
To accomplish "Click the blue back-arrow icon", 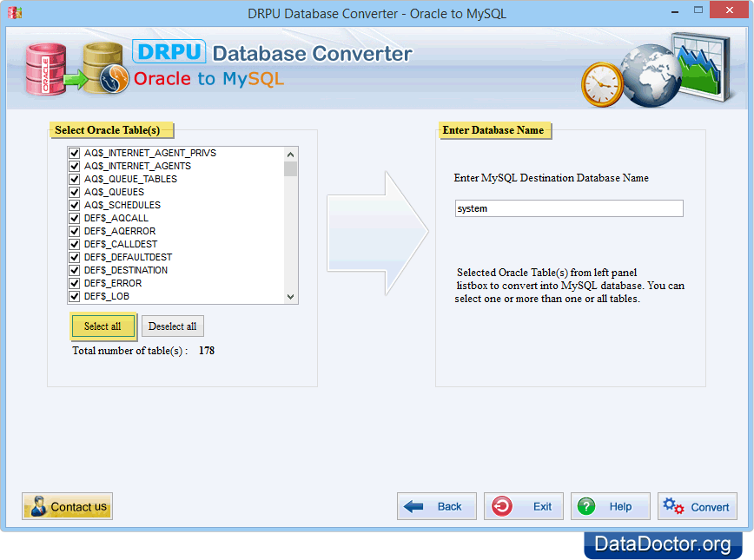I will [413, 506].
